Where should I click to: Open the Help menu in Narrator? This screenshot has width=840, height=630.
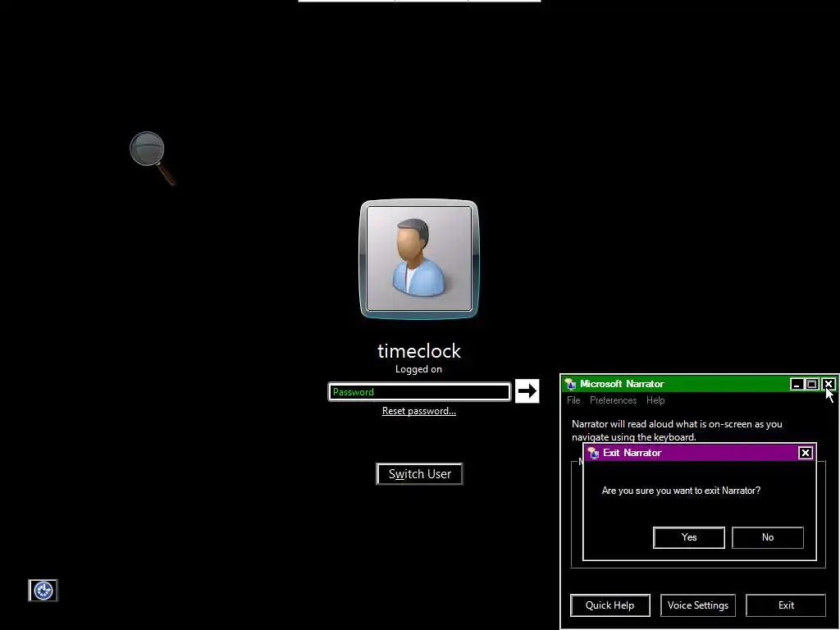tap(655, 400)
